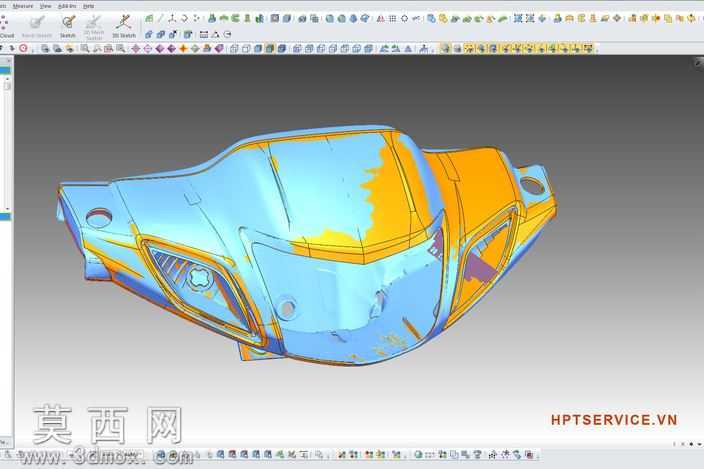Viewport: 704px width, 469px height.
Task: Open the Help menu
Action: 88,6
